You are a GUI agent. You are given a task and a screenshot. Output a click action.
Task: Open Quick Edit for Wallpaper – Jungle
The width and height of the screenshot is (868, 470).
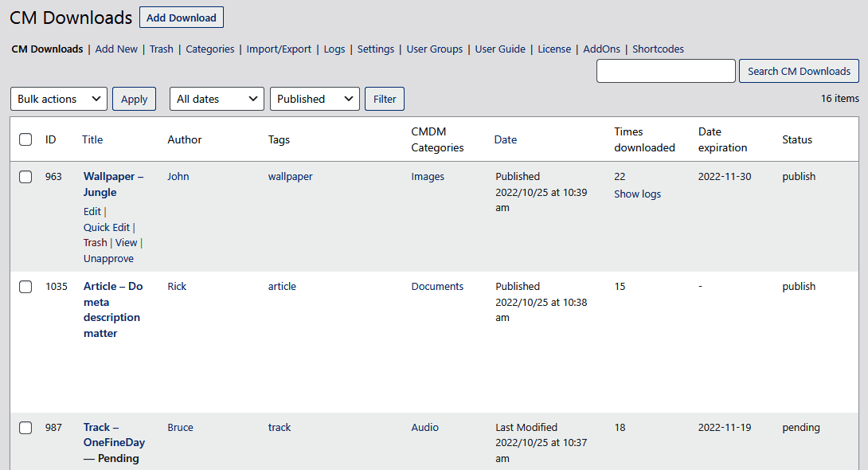[107, 227]
